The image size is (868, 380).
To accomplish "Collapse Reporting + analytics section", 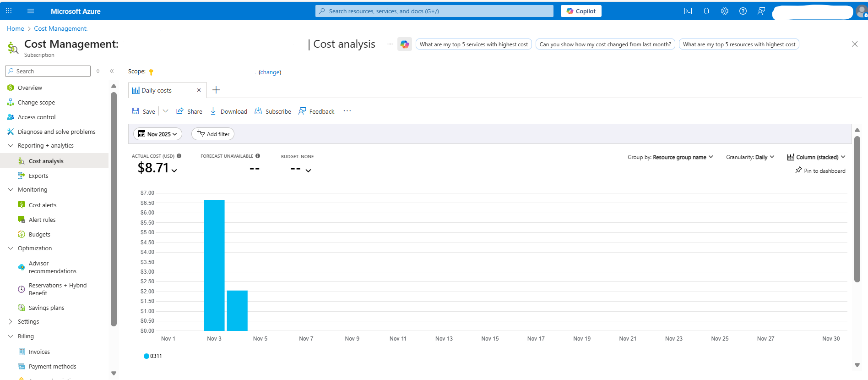I will [11, 145].
